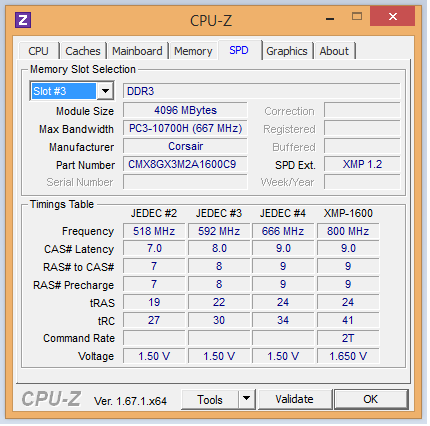This screenshot has height=426, width=430.
Task: Click the RAS# to CAS# row label
Action: (x=79, y=267)
